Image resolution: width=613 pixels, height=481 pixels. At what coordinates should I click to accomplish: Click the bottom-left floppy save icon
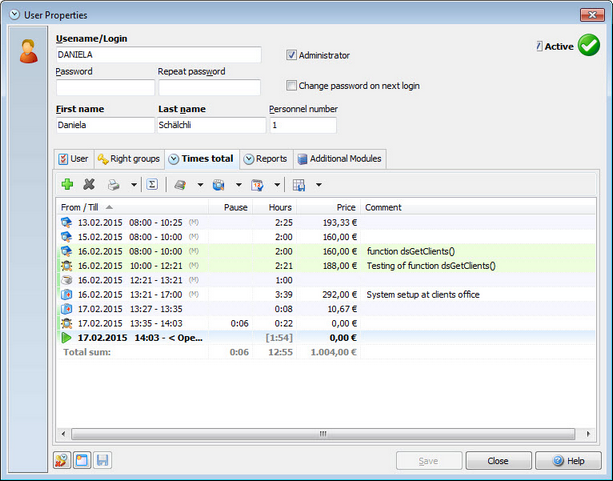(102, 460)
